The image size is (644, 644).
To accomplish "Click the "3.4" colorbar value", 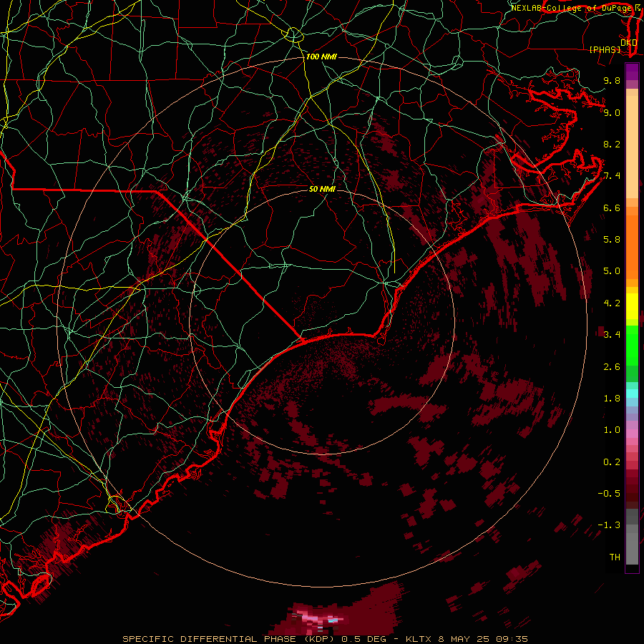I will [612, 335].
